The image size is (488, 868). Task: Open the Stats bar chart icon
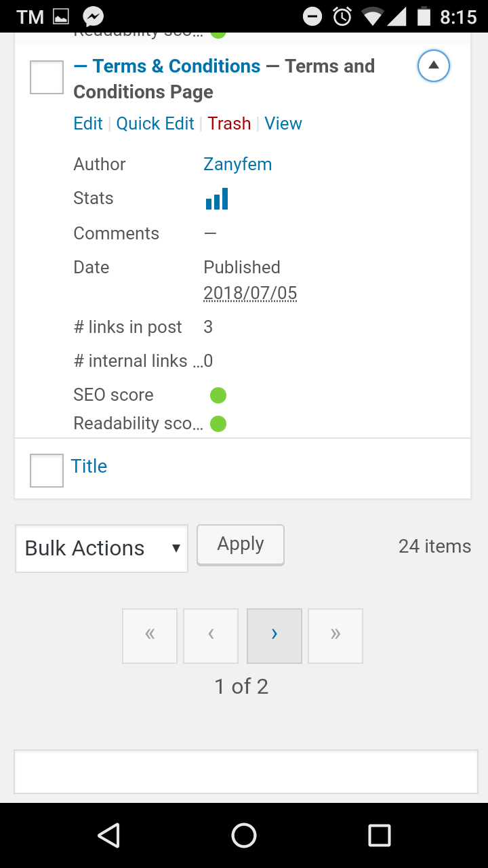[217, 199]
